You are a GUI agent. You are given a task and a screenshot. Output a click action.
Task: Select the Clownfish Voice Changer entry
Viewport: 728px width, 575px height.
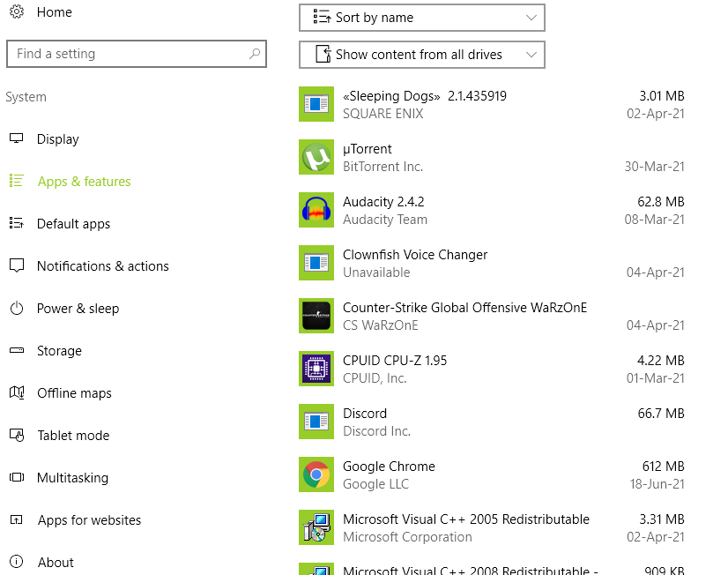point(415,255)
